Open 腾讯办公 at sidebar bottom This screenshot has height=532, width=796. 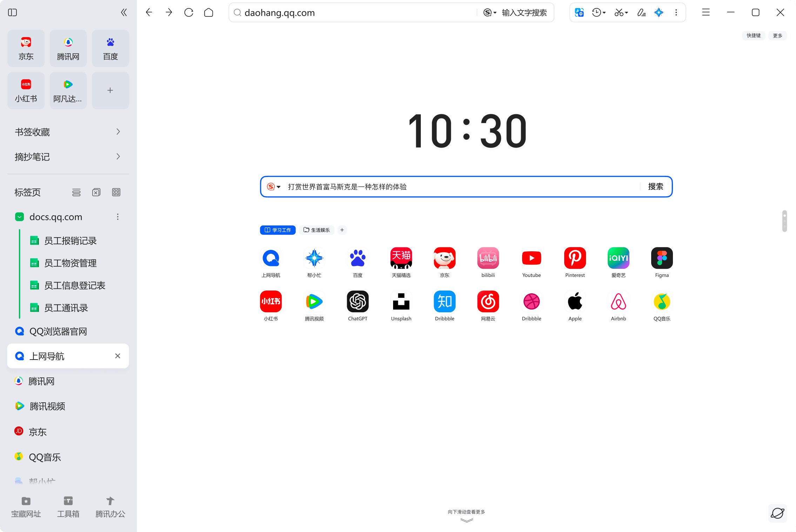point(110,507)
